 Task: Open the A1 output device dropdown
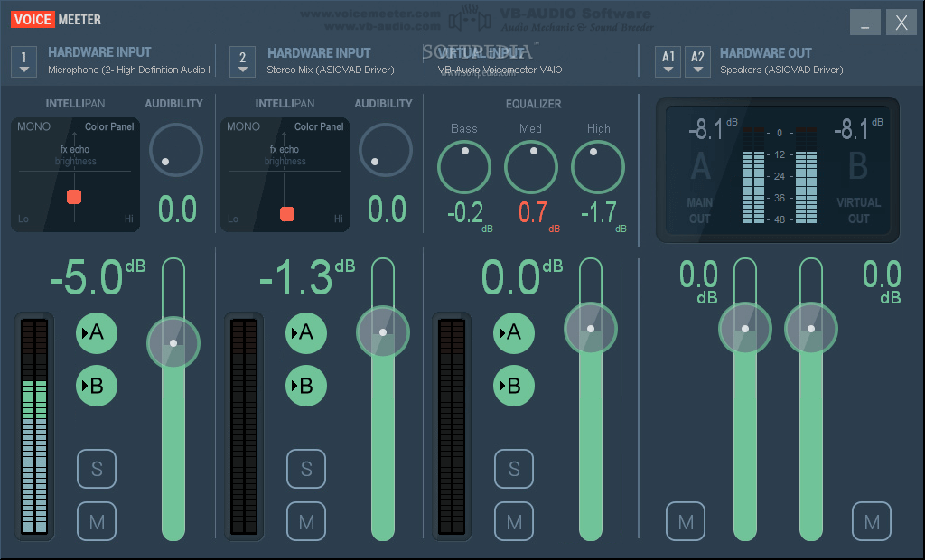pos(668,61)
